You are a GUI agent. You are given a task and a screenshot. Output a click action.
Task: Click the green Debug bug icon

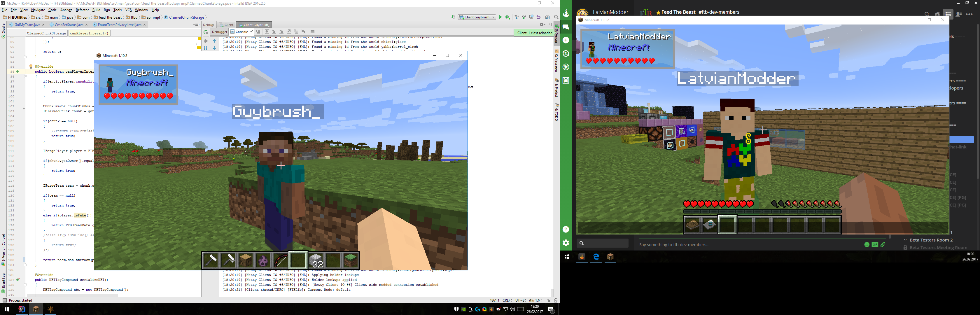tap(508, 17)
